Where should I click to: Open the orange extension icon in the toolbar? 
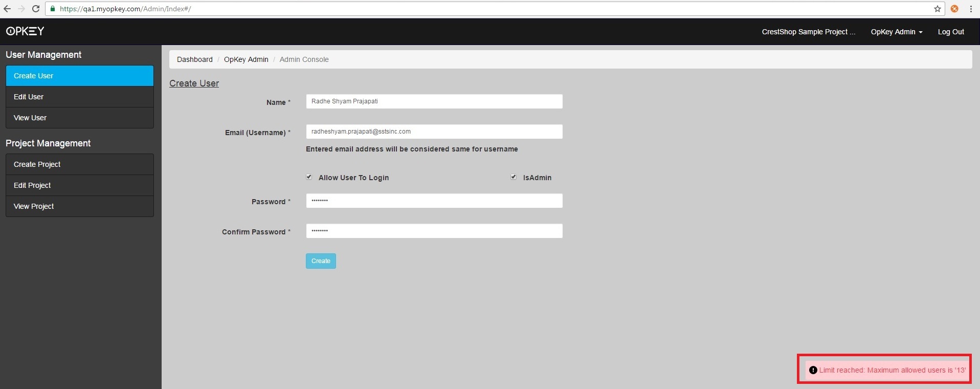click(x=954, y=9)
